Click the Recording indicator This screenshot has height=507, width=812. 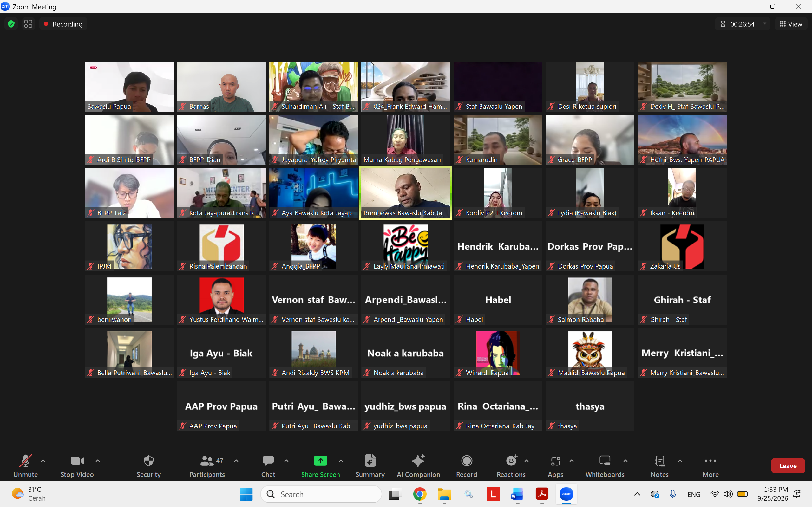pos(63,24)
